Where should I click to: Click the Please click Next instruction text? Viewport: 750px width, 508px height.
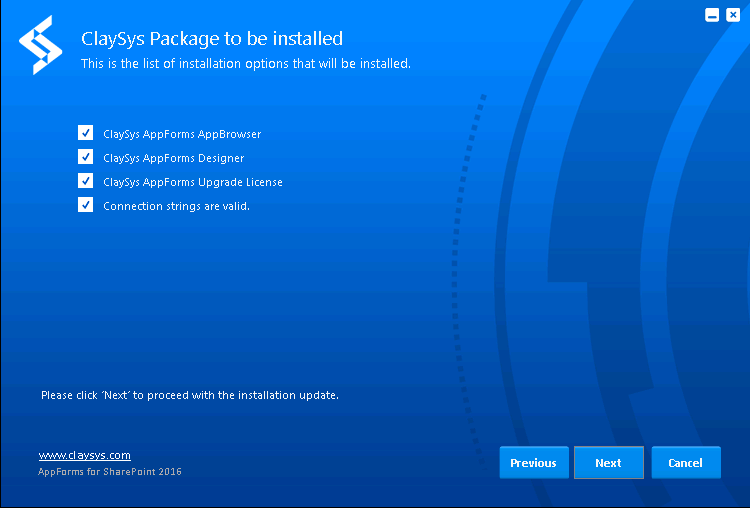[190, 395]
